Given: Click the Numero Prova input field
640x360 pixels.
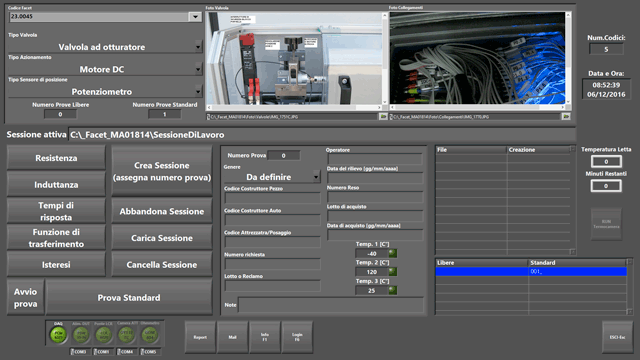Looking at the screenshot, I should point(284,156).
